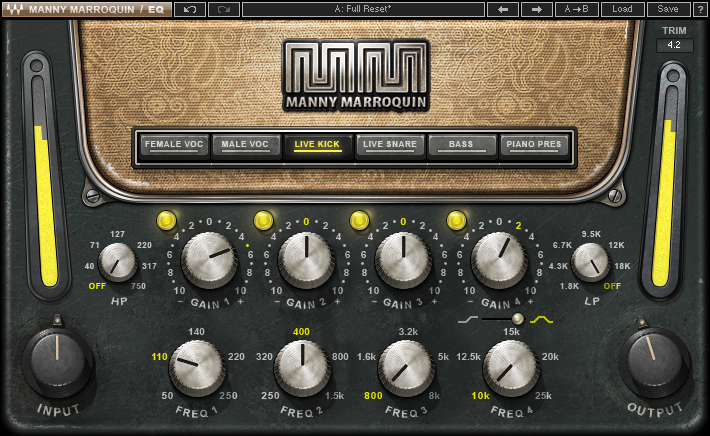
Task: Click the Freq 3 knob
Action: coord(406,368)
